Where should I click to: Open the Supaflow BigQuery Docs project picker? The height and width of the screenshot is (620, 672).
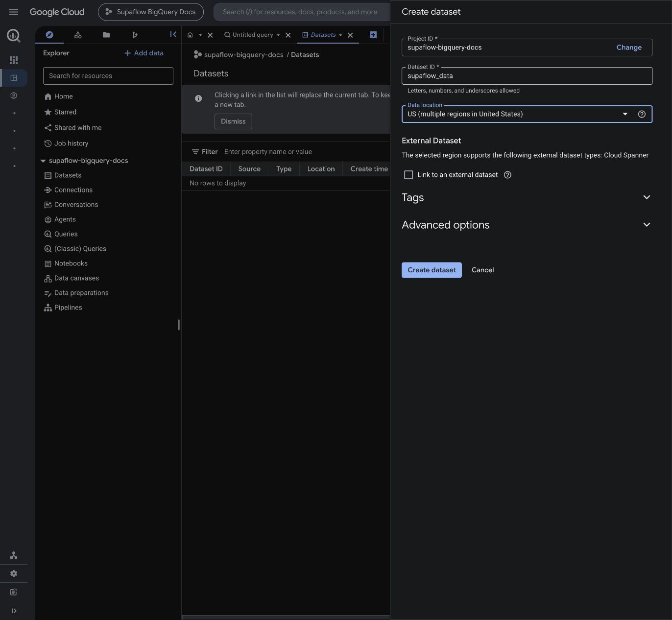[x=151, y=12]
